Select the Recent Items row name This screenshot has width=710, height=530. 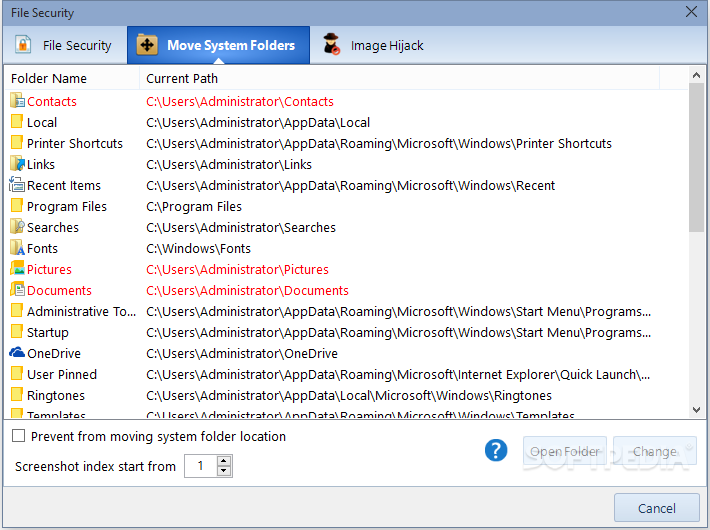click(64, 185)
